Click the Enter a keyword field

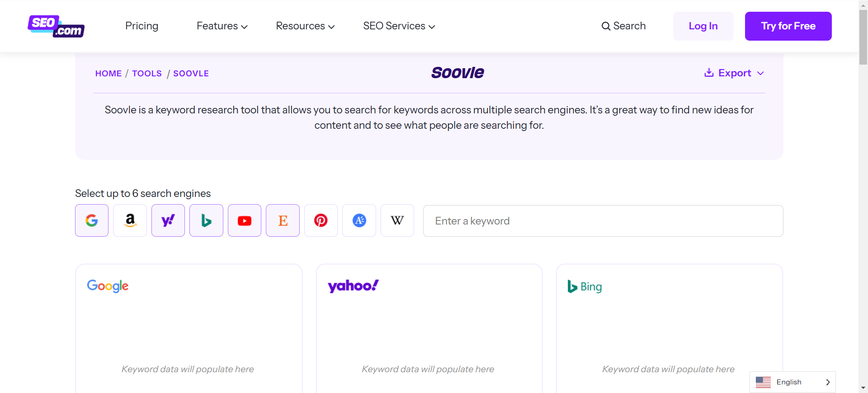pos(603,221)
